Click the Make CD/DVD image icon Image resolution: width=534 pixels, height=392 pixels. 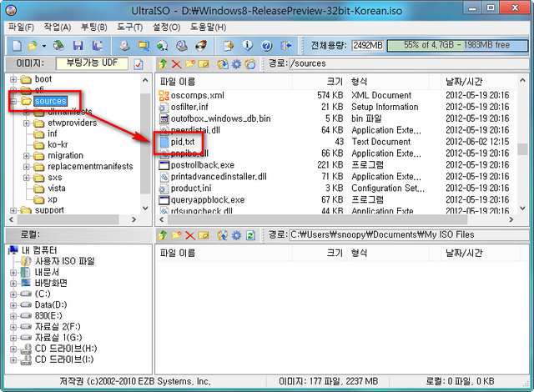pos(124,46)
